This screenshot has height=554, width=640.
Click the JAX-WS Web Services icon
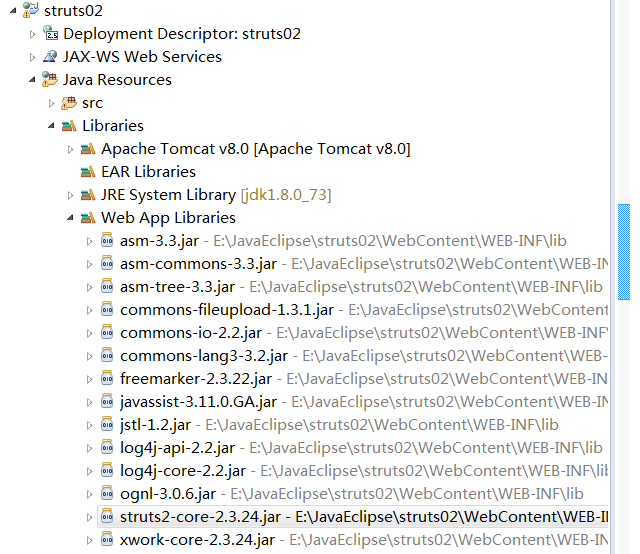tap(50, 56)
